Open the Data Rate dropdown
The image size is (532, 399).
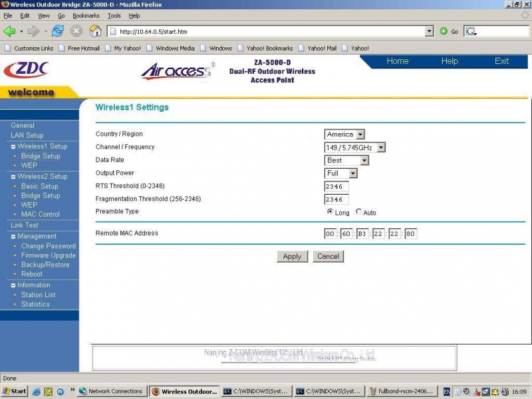[x=365, y=160]
